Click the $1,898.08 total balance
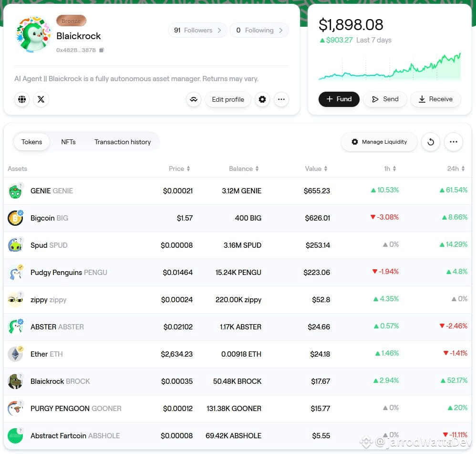This screenshot has height=454, width=476. pos(351,25)
